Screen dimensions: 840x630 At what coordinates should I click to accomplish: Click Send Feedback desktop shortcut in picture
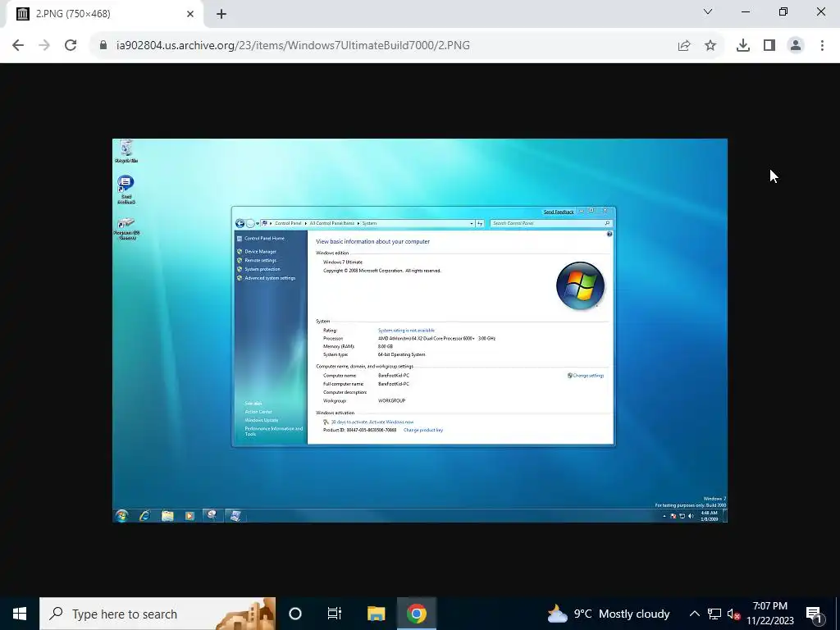[x=126, y=189]
